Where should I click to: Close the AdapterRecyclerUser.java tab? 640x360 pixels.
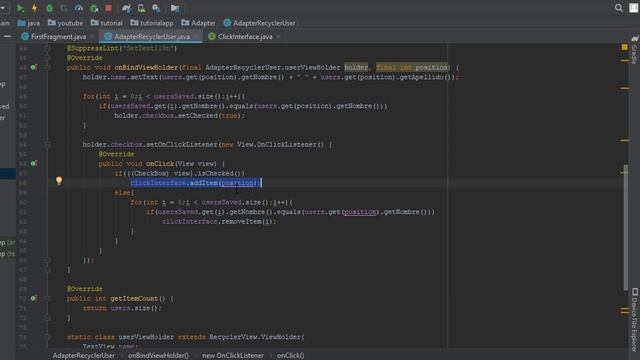(196, 37)
